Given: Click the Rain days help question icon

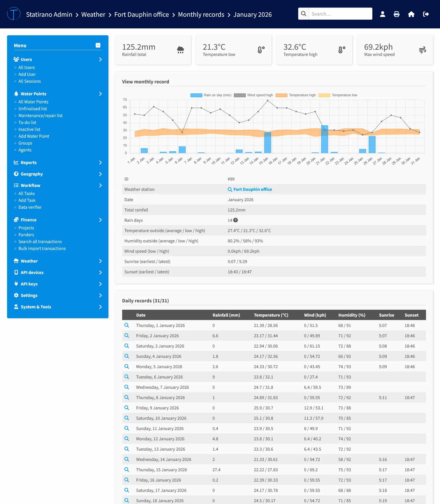Looking at the screenshot, I should click(x=236, y=220).
